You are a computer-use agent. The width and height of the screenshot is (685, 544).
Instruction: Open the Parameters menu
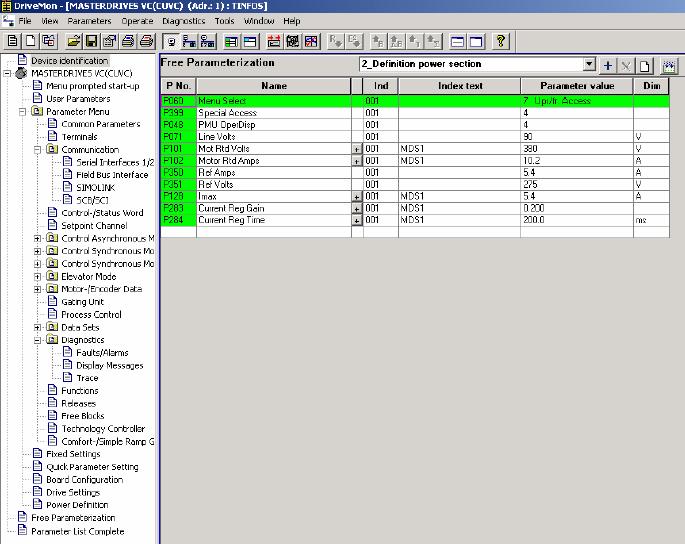pos(89,21)
